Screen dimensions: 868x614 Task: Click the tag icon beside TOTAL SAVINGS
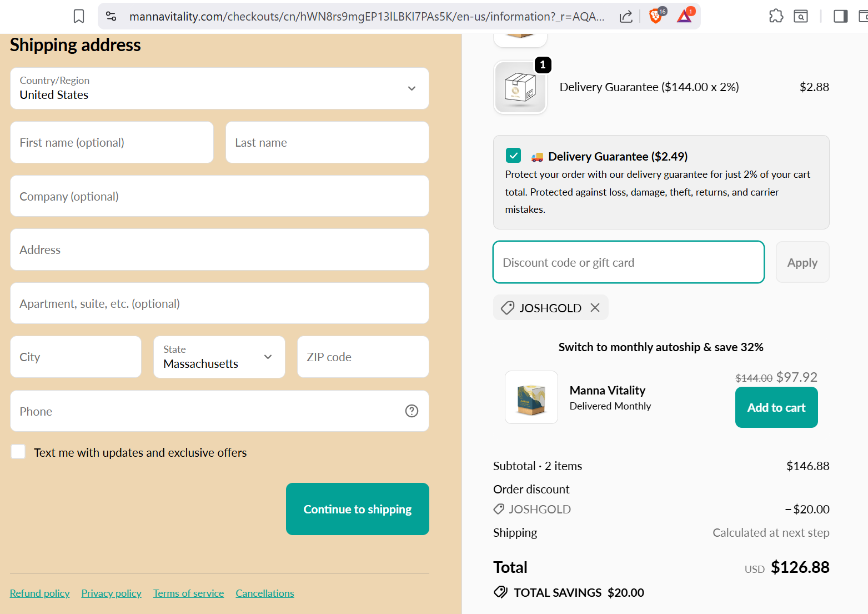500,592
